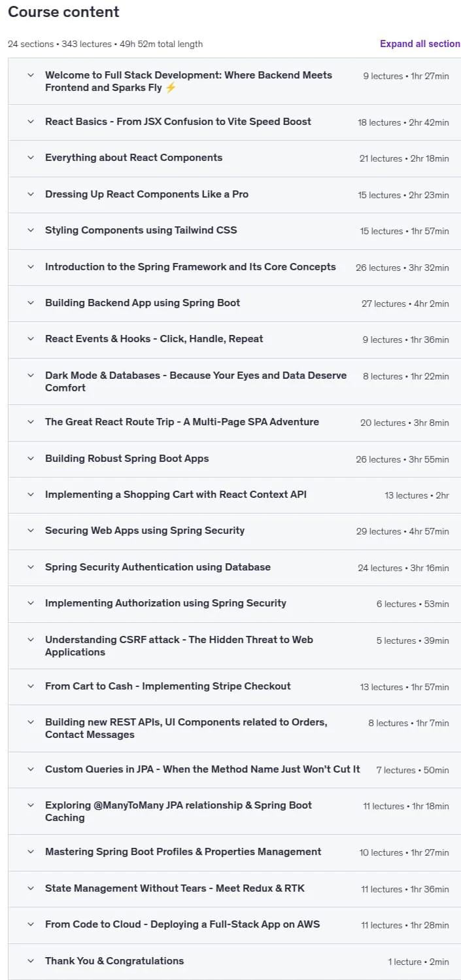Expand the Dark Mode & Databases section chevron
This screenshot has height=980, width=461.
pyautogui.click(x=30, y=376)
